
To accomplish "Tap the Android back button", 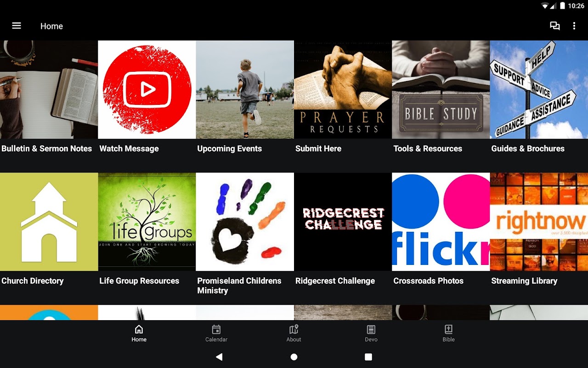I will tap(219, 357).
